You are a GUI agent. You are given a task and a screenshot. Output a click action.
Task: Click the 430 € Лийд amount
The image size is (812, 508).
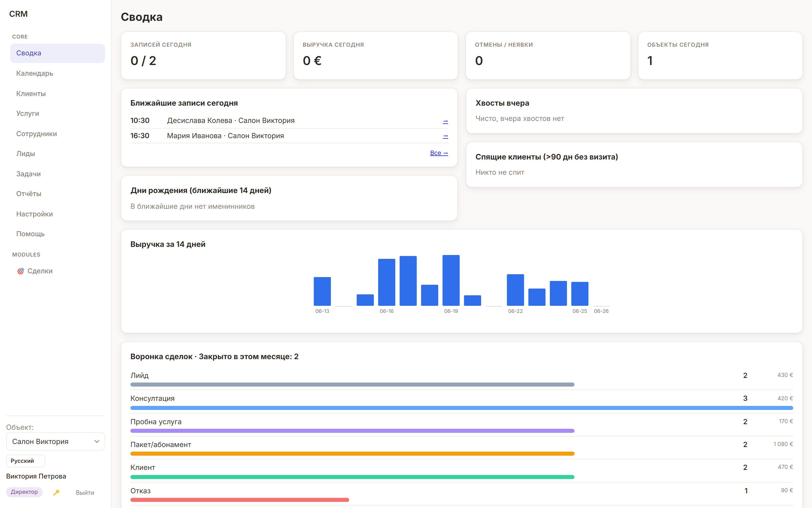point(785,375)
